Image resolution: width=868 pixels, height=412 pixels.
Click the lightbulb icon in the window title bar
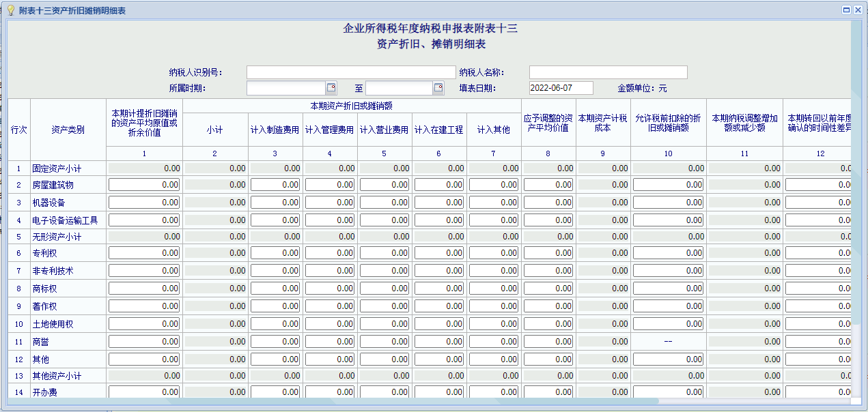pos(10,10)
